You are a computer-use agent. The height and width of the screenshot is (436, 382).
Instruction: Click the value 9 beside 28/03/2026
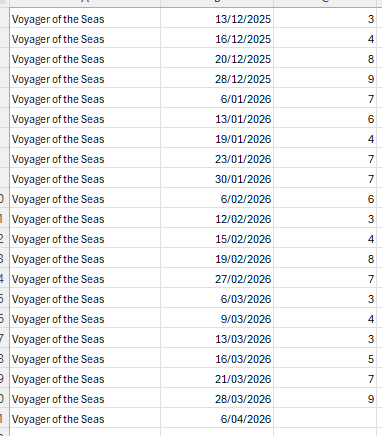tap(325, 398)
